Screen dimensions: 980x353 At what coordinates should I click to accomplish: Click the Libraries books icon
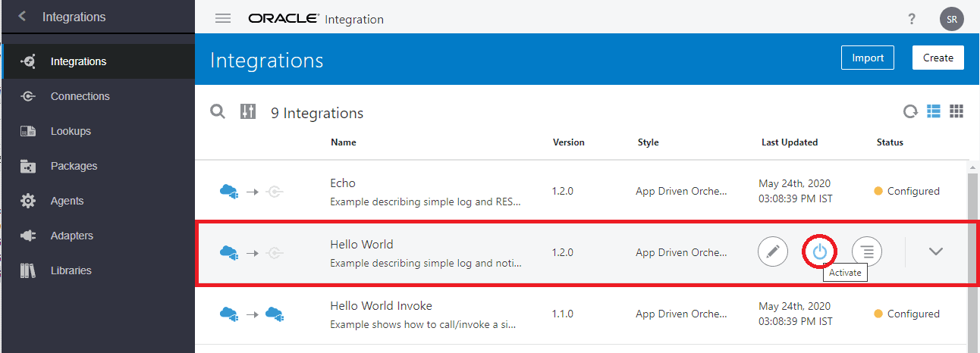(x=28, y=270)
